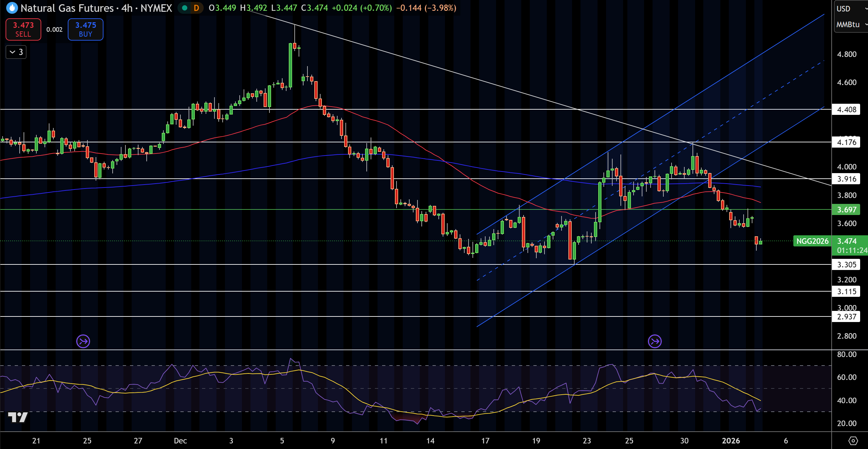Click the SELL 3.473 button
Viewport: 868px width, 449px height.
coord(23,29)
